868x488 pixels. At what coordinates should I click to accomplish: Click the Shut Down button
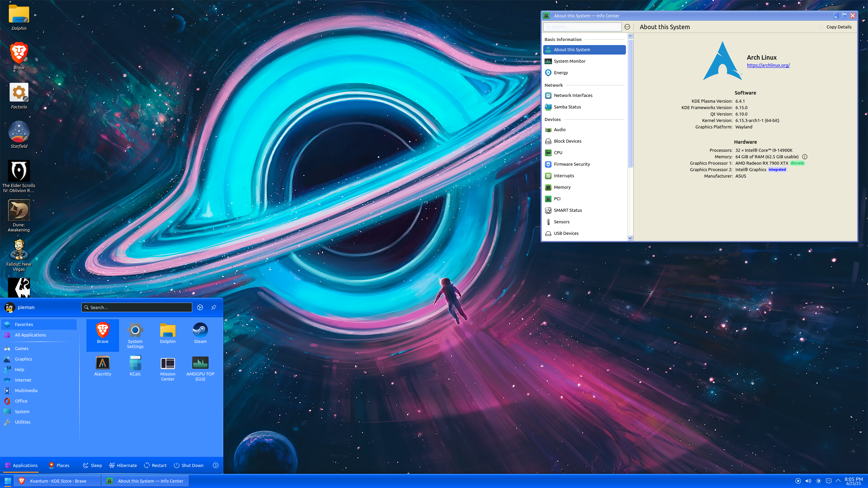point(189,465)
